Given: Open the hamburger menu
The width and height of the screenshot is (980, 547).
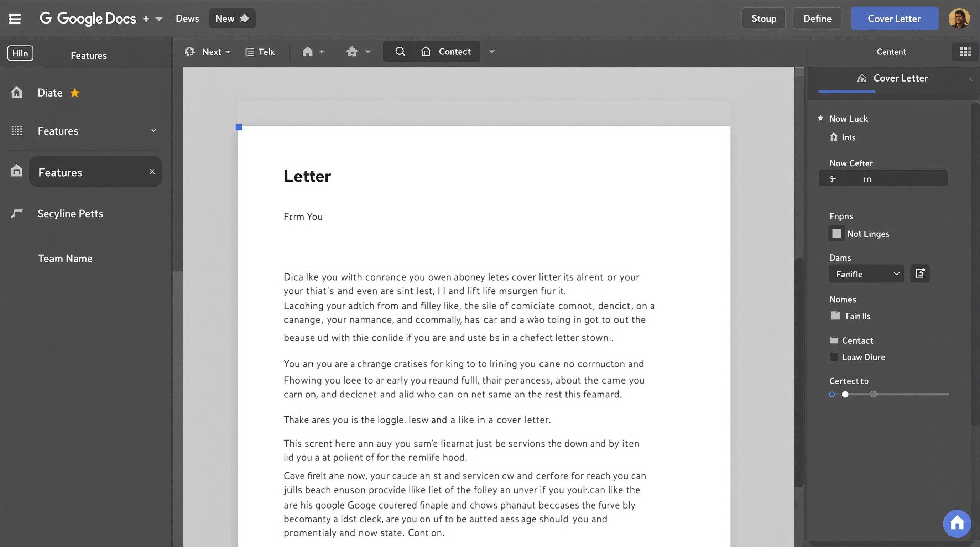Looking at the screenshot, I should tap(15, 18).
